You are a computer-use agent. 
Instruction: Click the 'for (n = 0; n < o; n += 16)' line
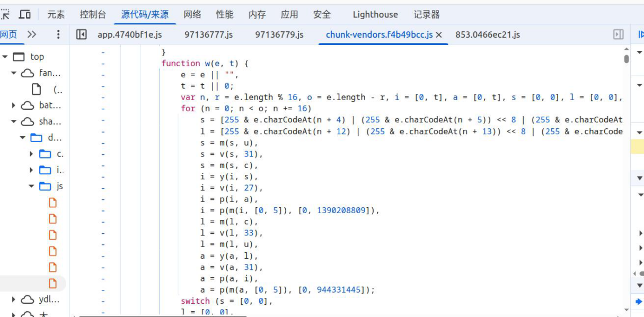pos(246,108)
